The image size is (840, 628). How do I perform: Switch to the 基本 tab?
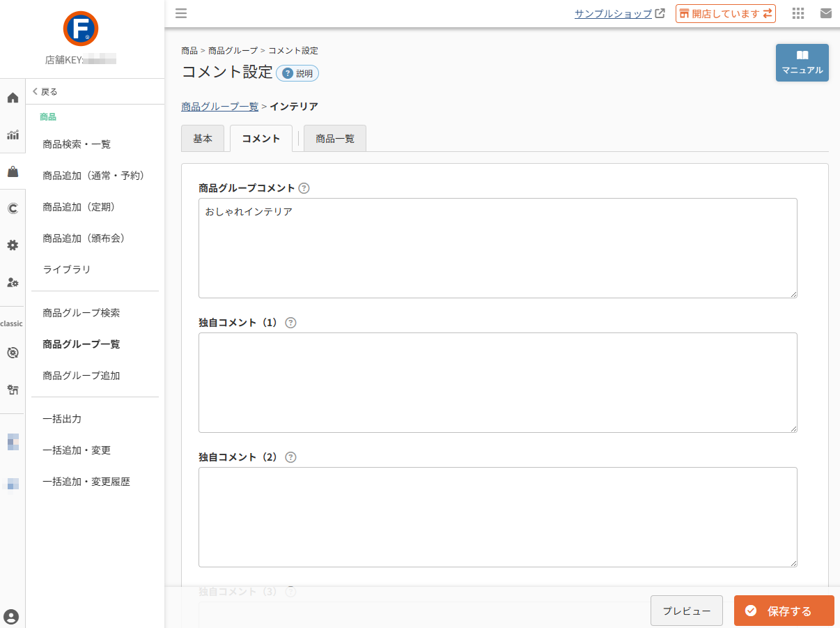pos(203,139)
